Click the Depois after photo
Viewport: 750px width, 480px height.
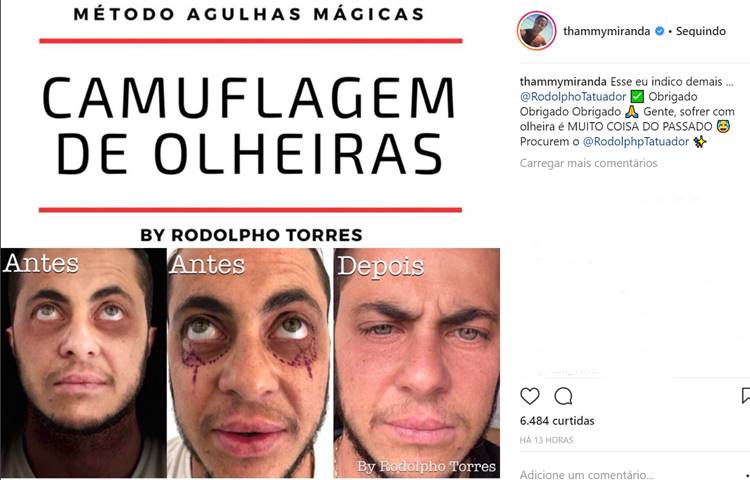coord(417,363)
